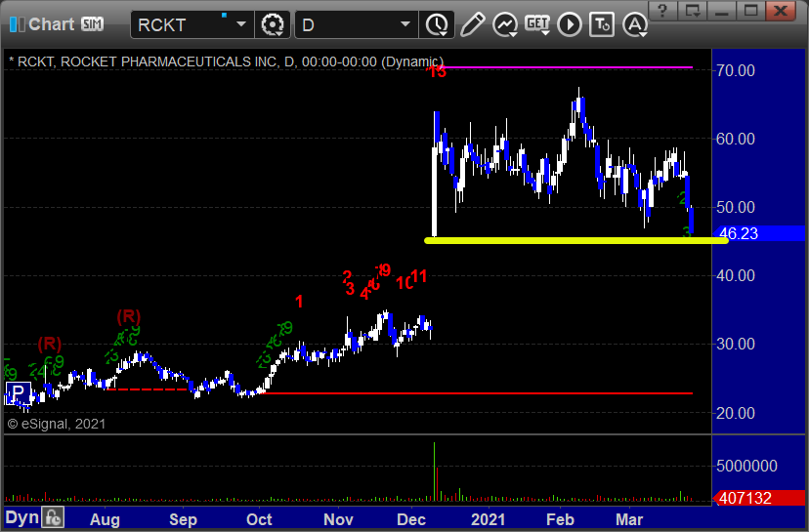Click the 30.00 price axis label
The height and width of the screenshot is (532, 809).
[x=735, y=344]
